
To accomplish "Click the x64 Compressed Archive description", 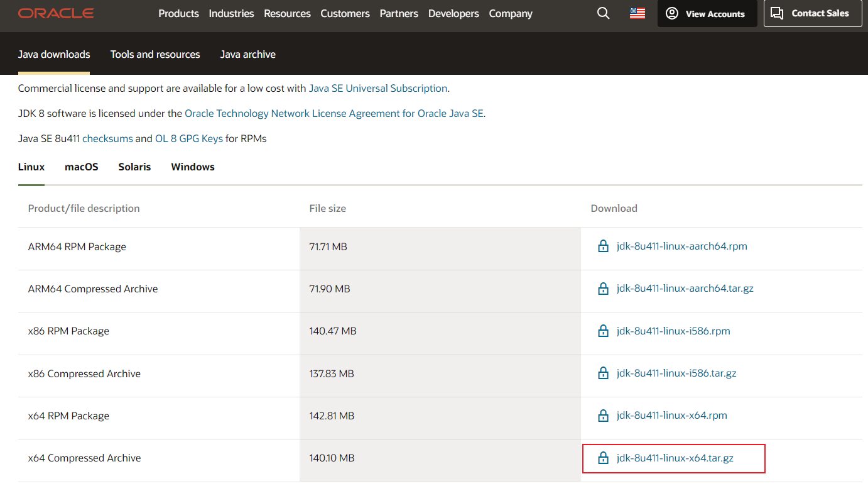I will (84, 458).
